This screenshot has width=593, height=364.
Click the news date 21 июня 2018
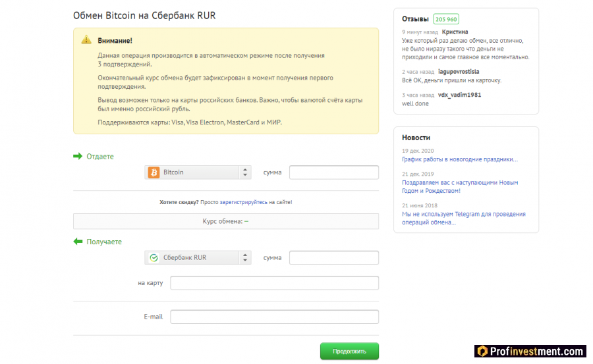(420, 205)
